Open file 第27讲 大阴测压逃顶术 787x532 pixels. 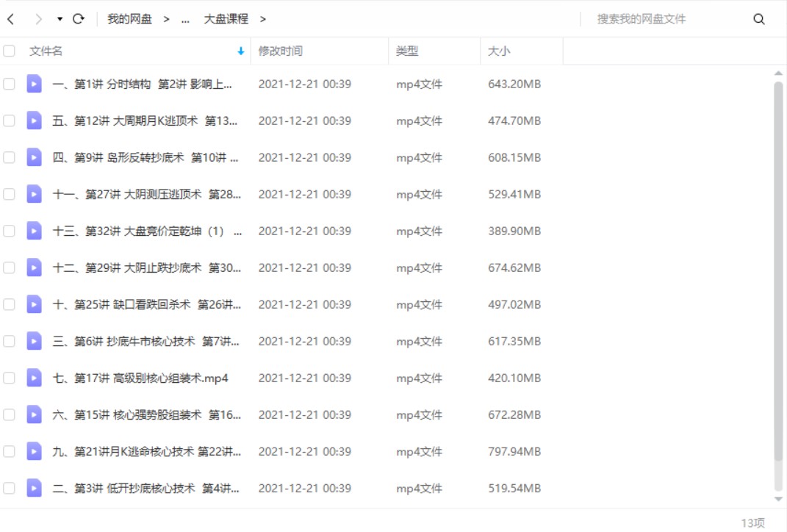pos(147,194)
